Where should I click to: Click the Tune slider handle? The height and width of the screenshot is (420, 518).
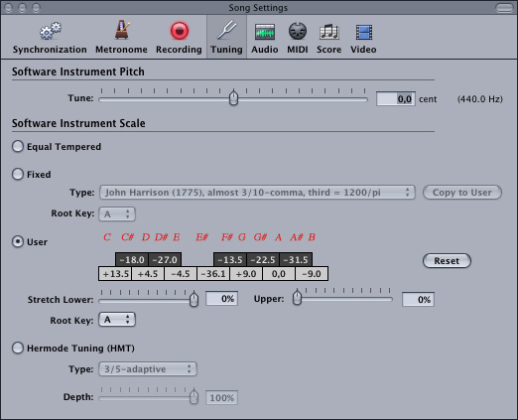[x=233, y=97]
